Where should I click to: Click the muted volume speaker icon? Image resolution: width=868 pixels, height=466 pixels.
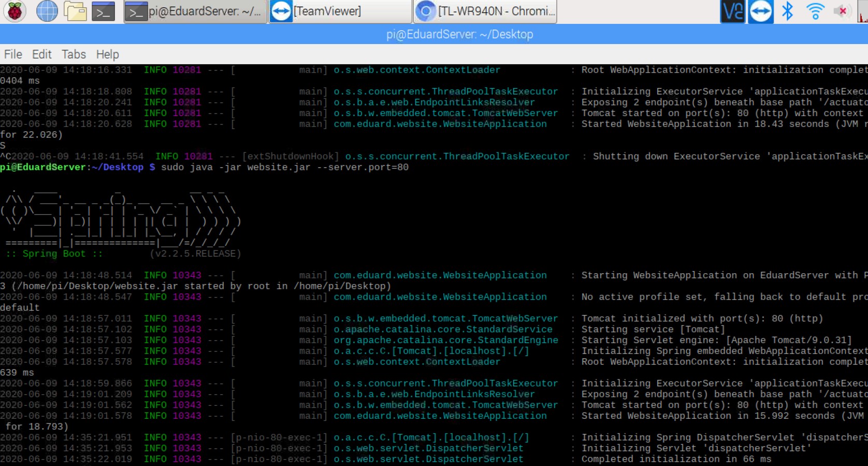pos(842,11)
